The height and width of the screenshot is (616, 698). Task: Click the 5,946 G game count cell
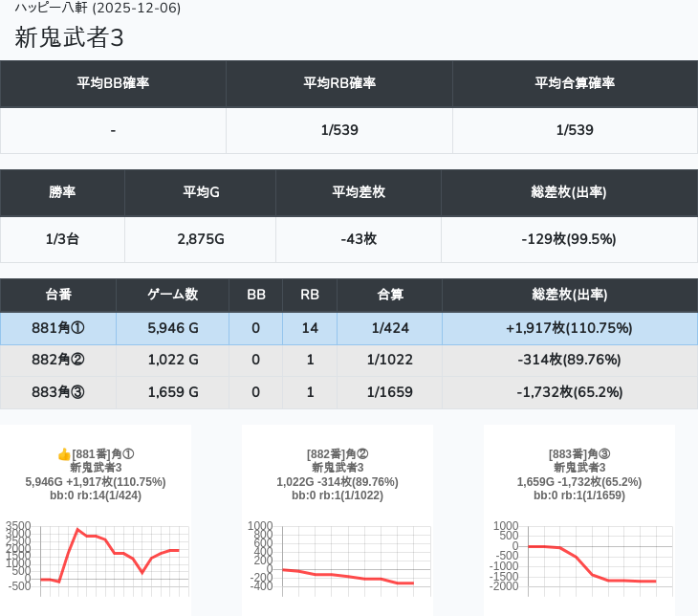click(x=172, y=328)
